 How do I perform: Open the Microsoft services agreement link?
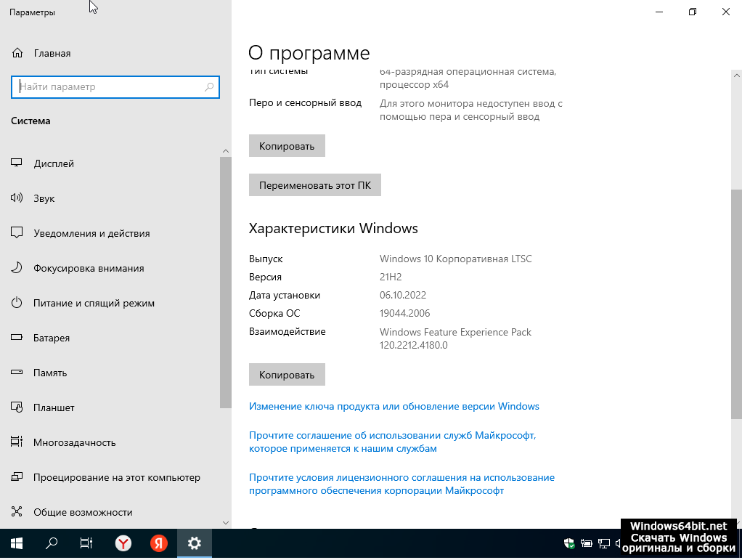[x=392, y=442]
